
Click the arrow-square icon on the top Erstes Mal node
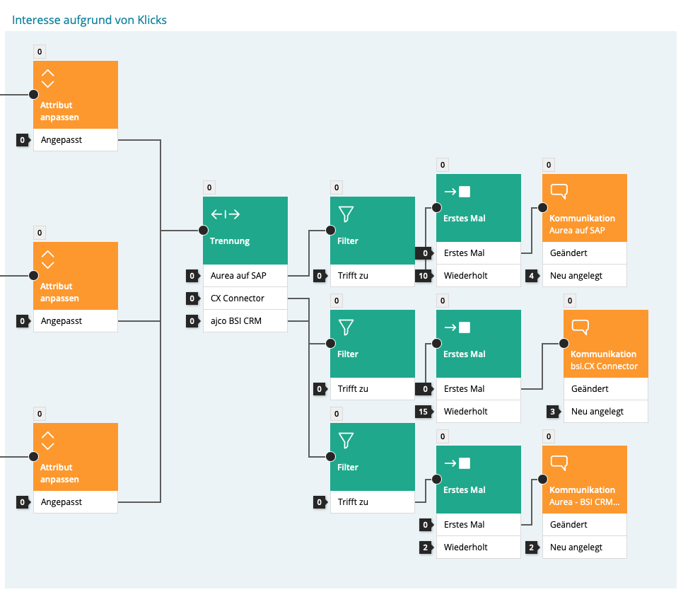(x=457, y=191)
